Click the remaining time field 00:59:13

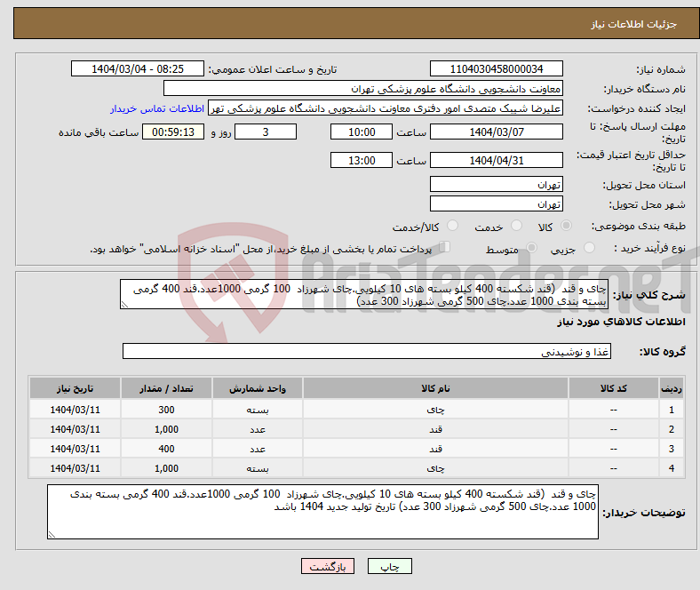pyautogui.click(x=173, y=132)
